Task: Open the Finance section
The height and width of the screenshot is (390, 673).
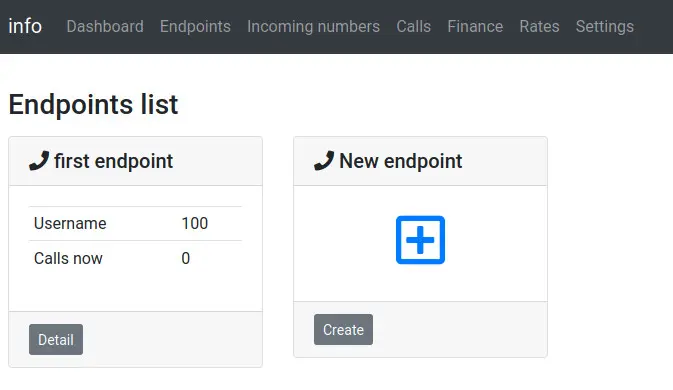Action: pos(475,27)
